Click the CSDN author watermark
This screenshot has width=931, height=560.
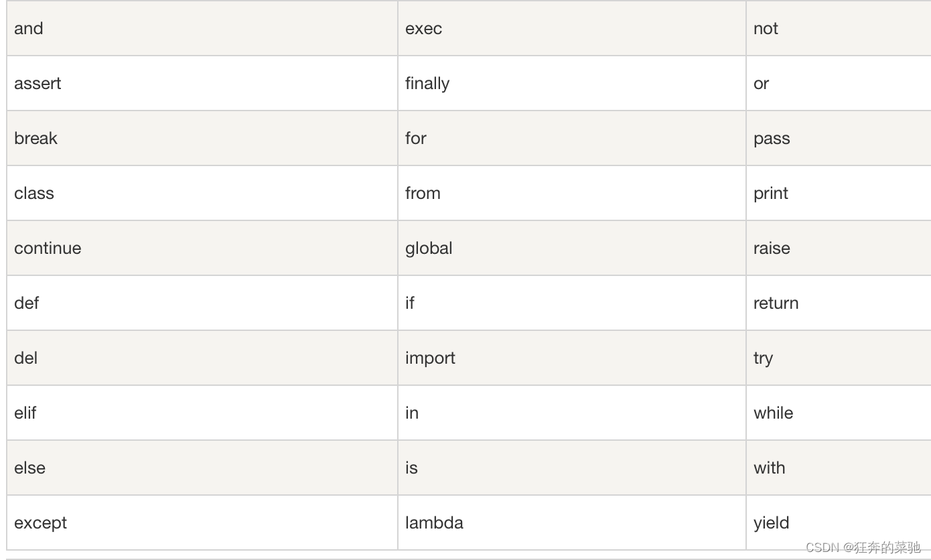(863, 547)
